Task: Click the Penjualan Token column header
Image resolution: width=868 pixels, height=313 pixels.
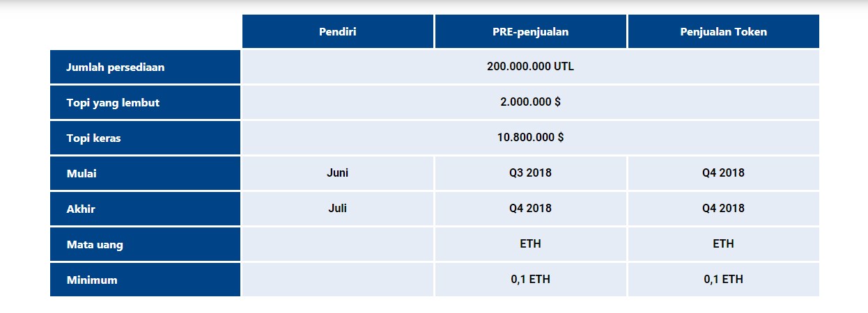Action: tap(724, 32)
